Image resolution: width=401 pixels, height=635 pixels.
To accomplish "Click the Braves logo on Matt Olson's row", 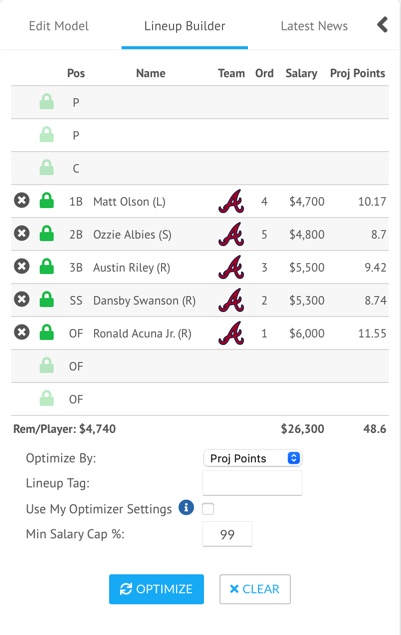I will [231, 201].
